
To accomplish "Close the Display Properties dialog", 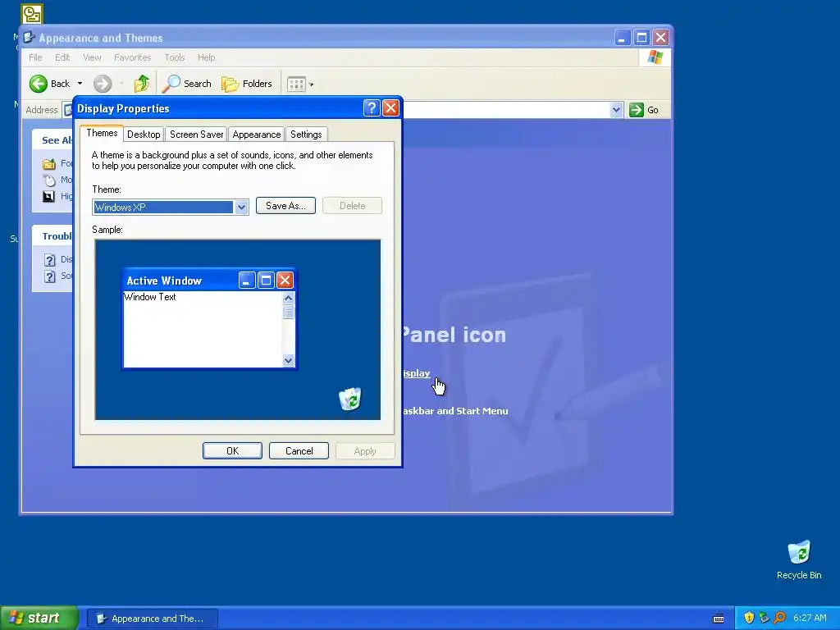I will 391,108.
